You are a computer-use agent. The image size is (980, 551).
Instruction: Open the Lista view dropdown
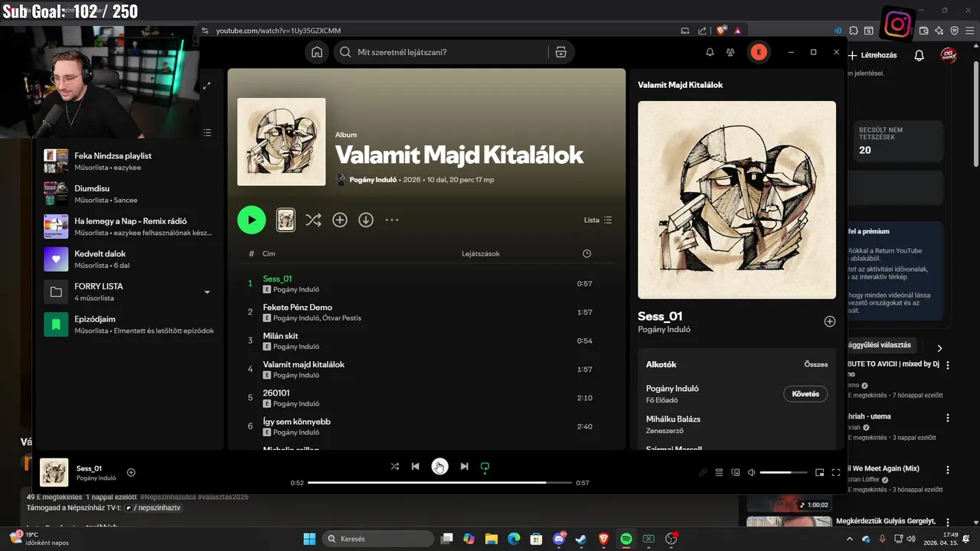[x=598, y=220]
